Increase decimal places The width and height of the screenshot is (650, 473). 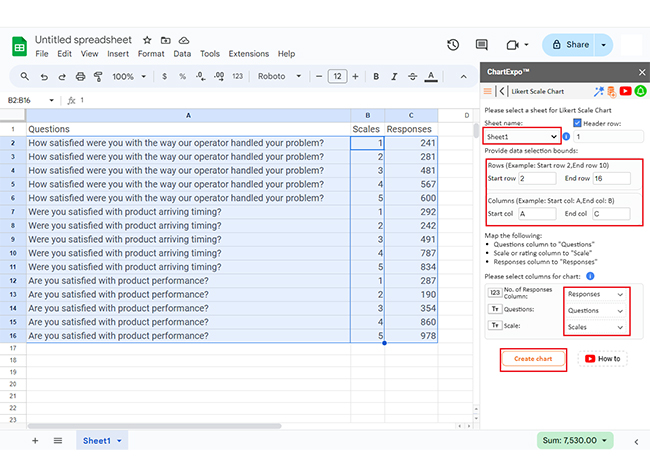coord(219,76)
